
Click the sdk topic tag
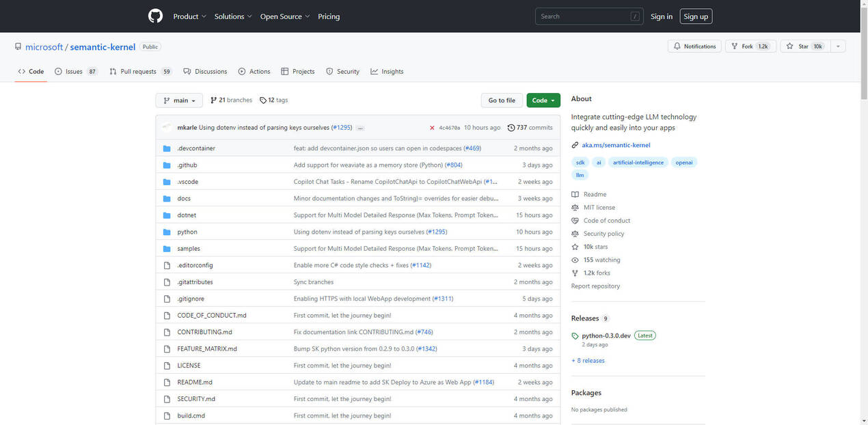pos(580,163)
